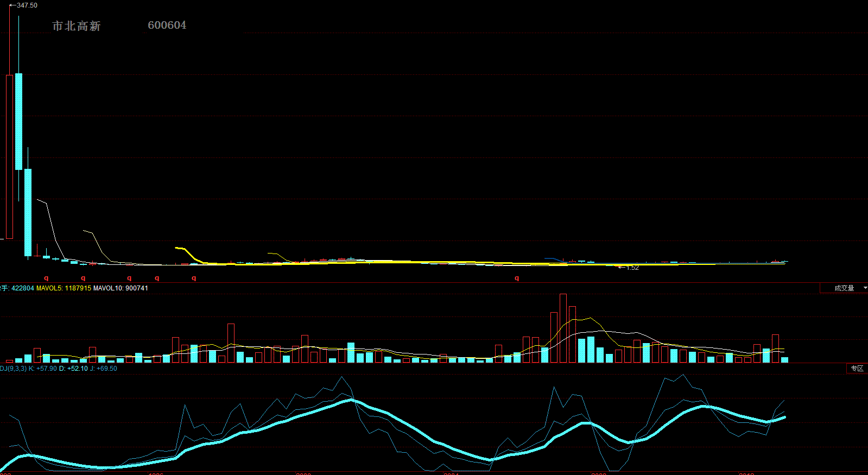Click the MAVOL5: 1187915 readout

click(x=64, y=288)
